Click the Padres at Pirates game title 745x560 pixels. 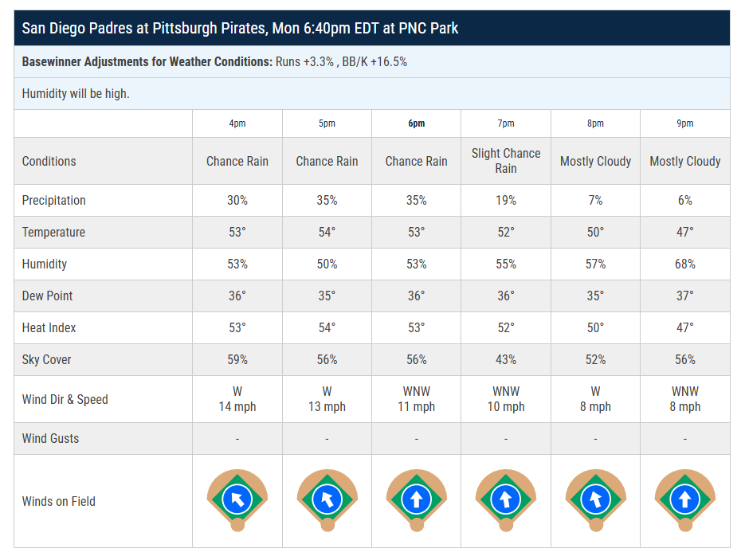[x=240, y=29]
